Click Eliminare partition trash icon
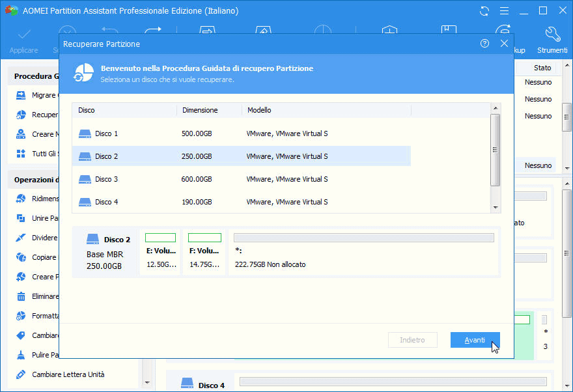This screenshot has width=573, height=392. (x=21, y=296)
